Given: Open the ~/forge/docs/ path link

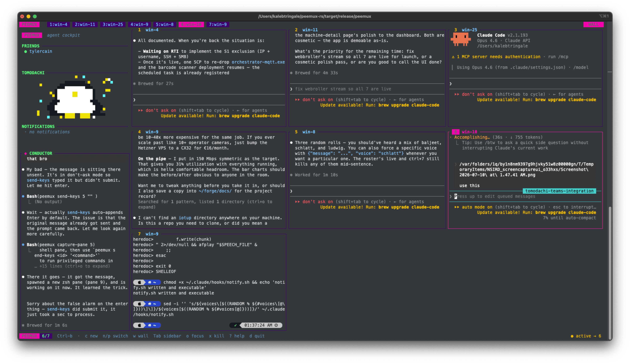Looking at the screenshot, I should pos(215,191).
